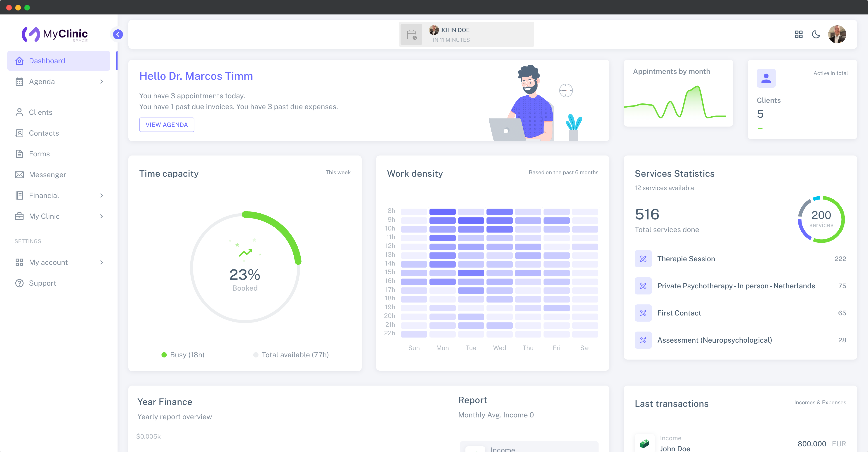Click the calendar clock icon for the upcoming appointment
Viewport: 868px width, 452px height.
[x=411, y=35]
